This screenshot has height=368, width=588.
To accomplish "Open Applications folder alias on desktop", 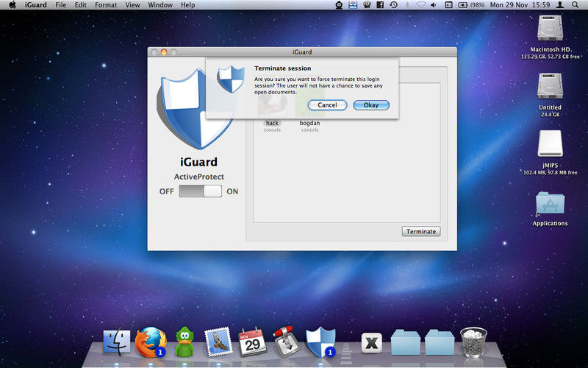I will [550, 204].
